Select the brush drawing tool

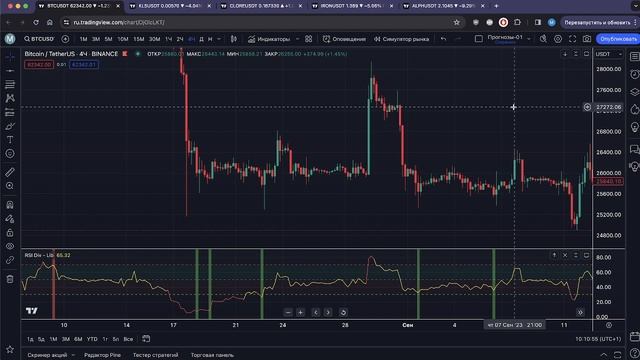pyautogui.click(x=10, y=126)
